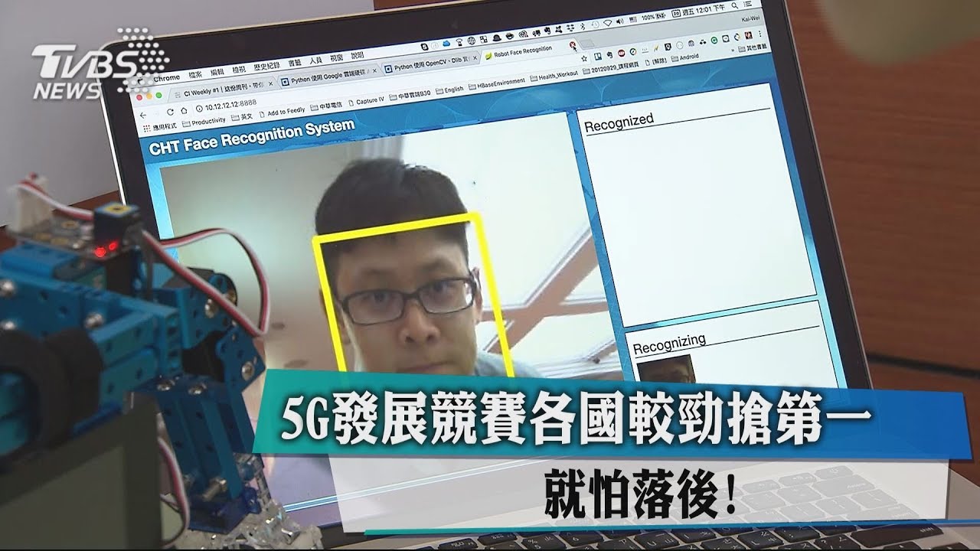Open the 應用程式 apps shortcut
Viewport: 980px width, 551px height.
pyautogui.click(x=159, y=126)
